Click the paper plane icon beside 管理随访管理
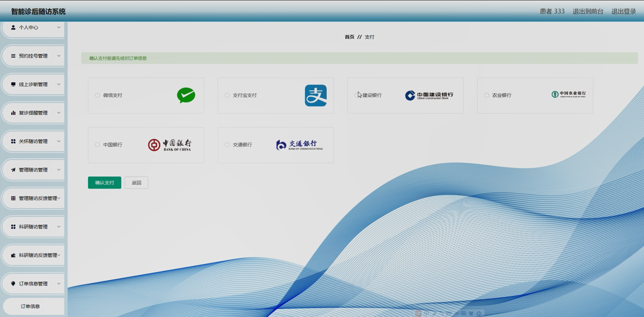This screenshot has height=317, width=644. (13, 170)
